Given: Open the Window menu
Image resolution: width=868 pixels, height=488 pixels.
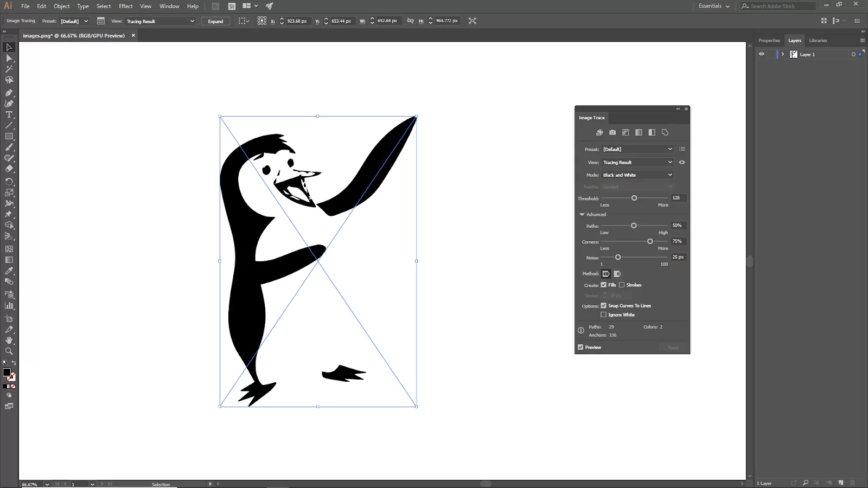Looking at the screenshot, I should (x=169, y=6).
